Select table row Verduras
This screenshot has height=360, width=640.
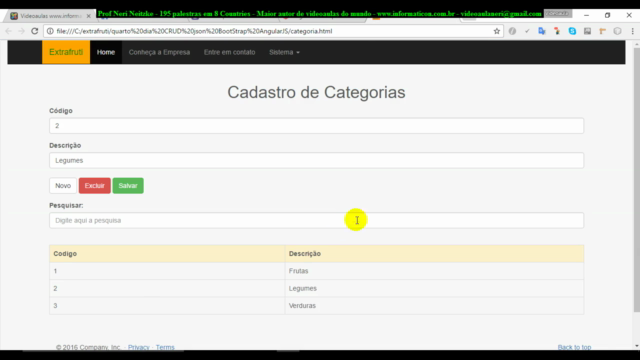point(316,306)
